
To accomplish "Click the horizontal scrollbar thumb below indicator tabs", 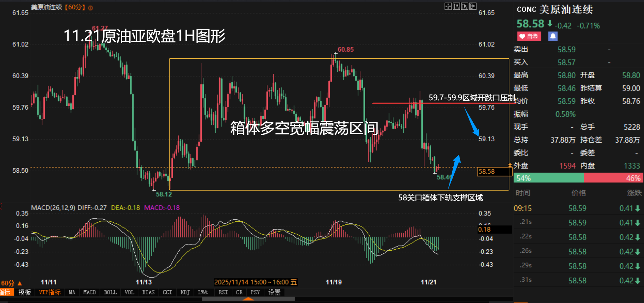I will point(248,299).
